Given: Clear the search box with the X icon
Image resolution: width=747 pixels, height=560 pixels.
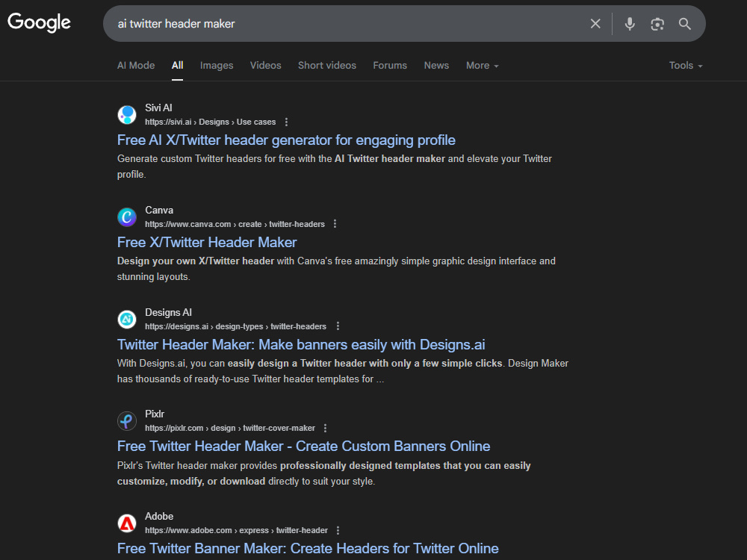Looking at the screenshot, I should coord(595,24).
